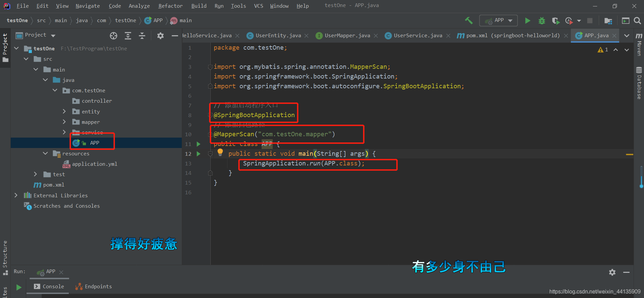
Task: Open the Build menu
Action: pyautogui.click(x=199, y=6)
